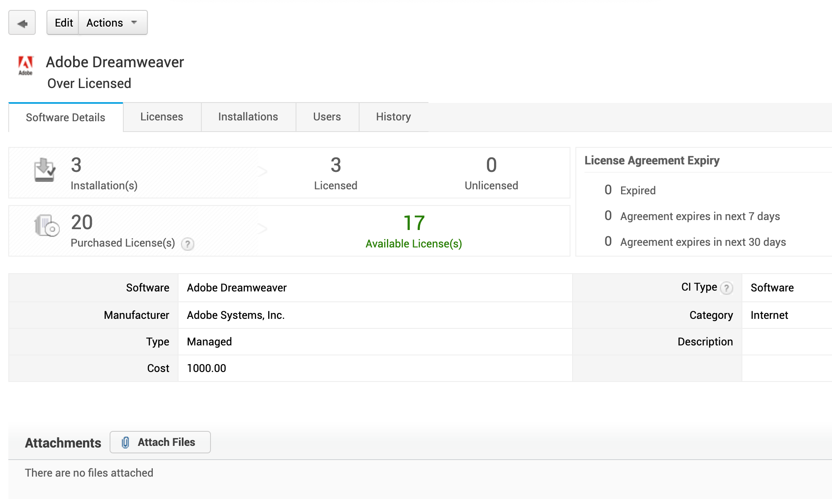View the History tab
The image size is (832, 504).
click(393, 117)
